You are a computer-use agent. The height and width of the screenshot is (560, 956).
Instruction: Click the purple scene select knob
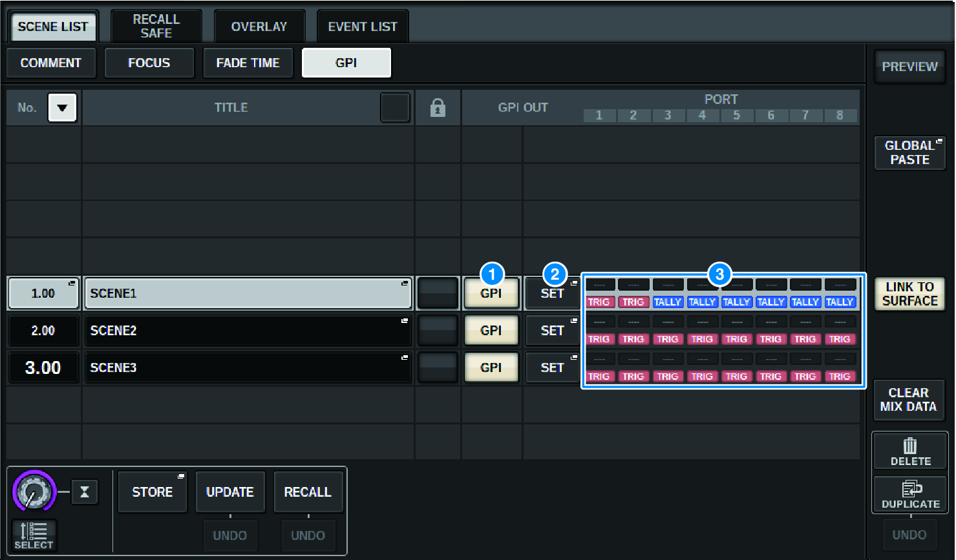[34, 492]
